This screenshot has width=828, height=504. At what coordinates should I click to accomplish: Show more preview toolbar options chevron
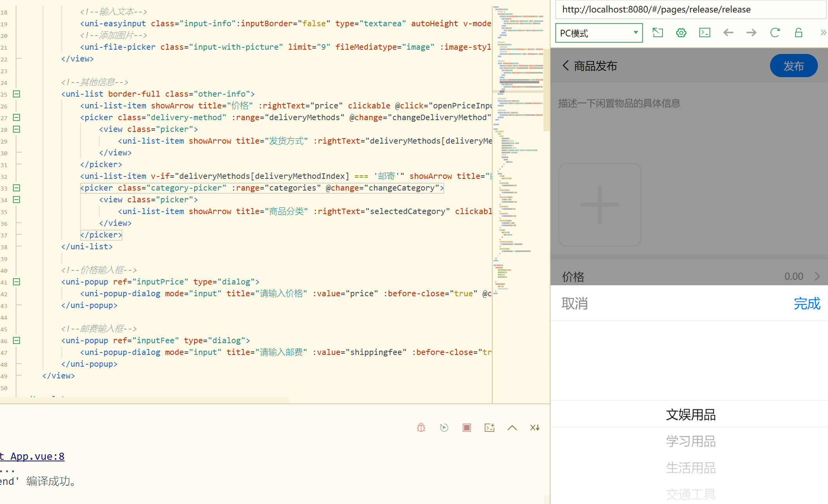[823, 33]
